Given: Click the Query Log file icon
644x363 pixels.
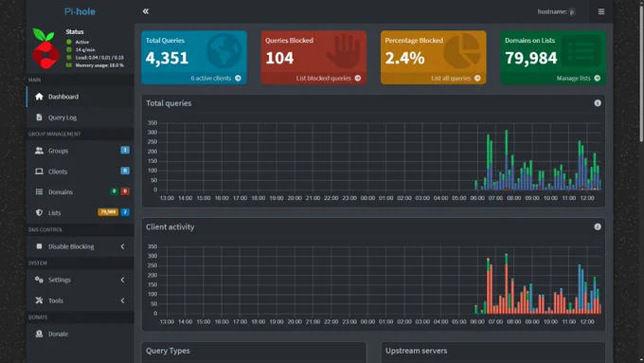Looking at the screenshot, I should [39, 118].
